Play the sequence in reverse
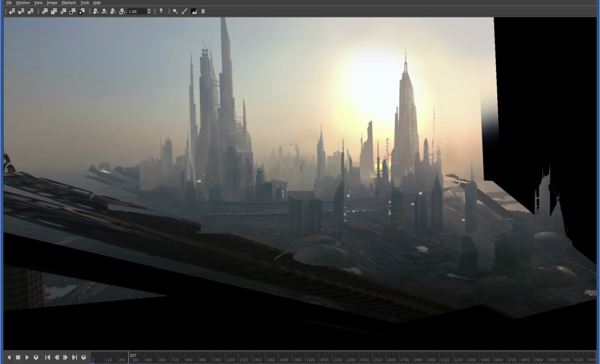 pos(9,357)
